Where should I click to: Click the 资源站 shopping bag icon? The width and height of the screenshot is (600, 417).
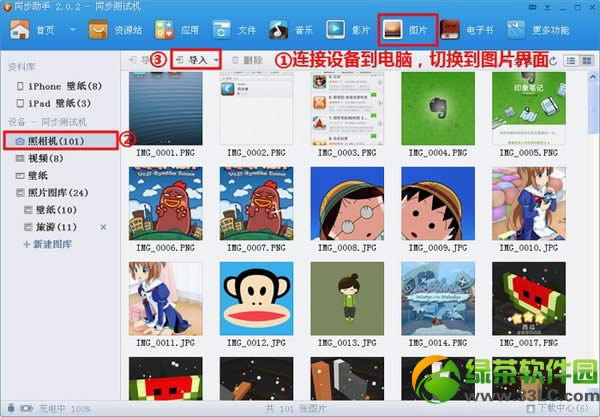[98, 30]
